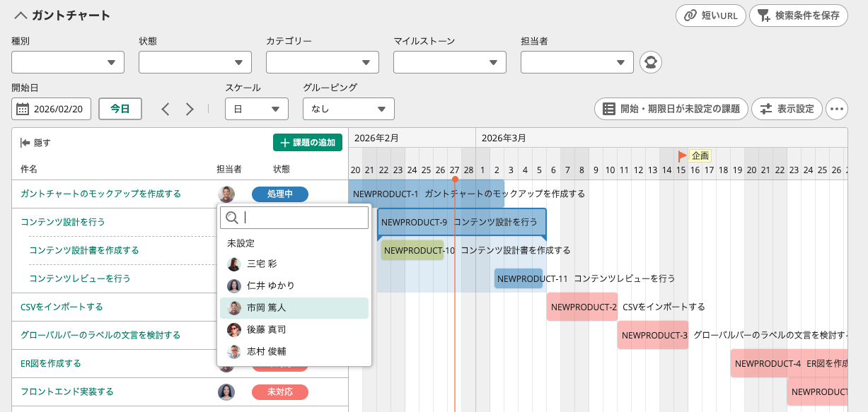The image size is (868, 412).
Task: Click the 2026年2月 month header
Action: click(376, 138)
